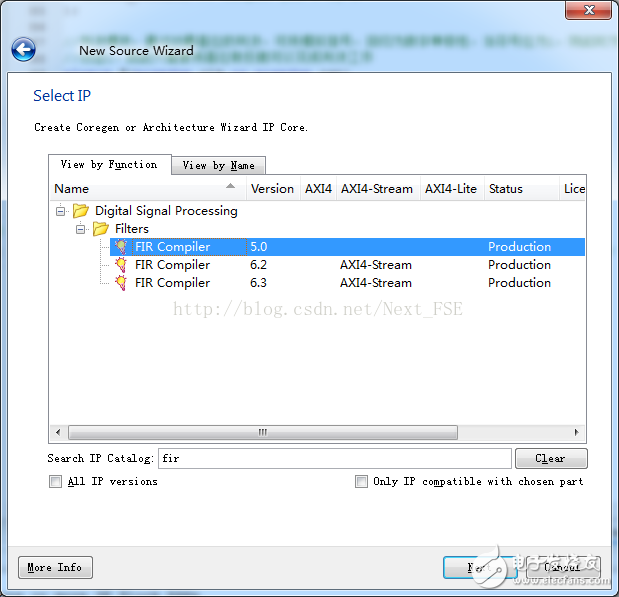Click the Cancel button
This screenshot has height=597, width=619.
[563, 567]
